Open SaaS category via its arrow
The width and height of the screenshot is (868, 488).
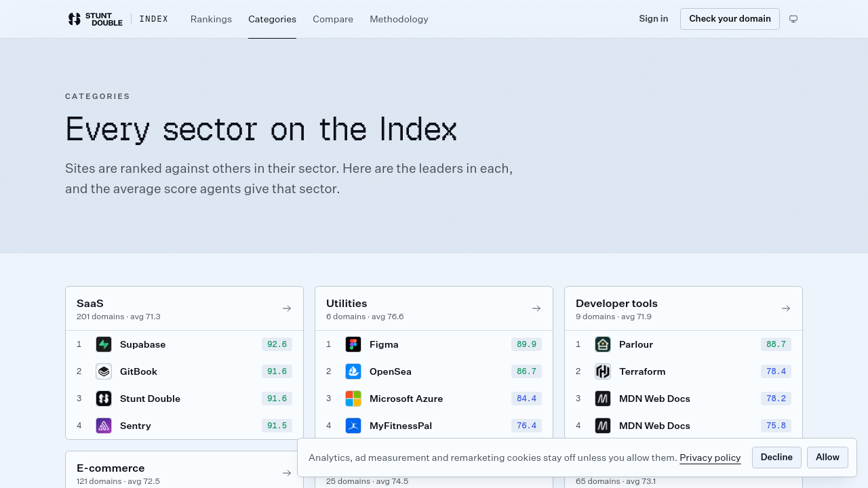coord(287,308)
